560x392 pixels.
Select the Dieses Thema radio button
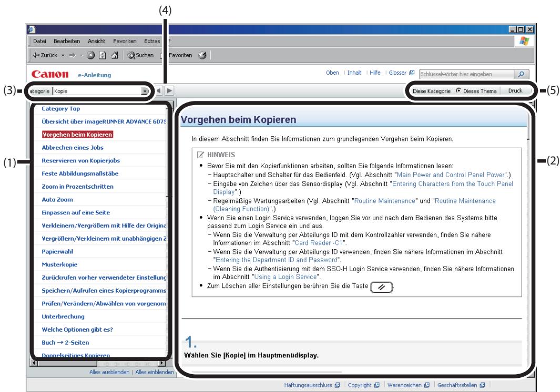pos(458,91)
